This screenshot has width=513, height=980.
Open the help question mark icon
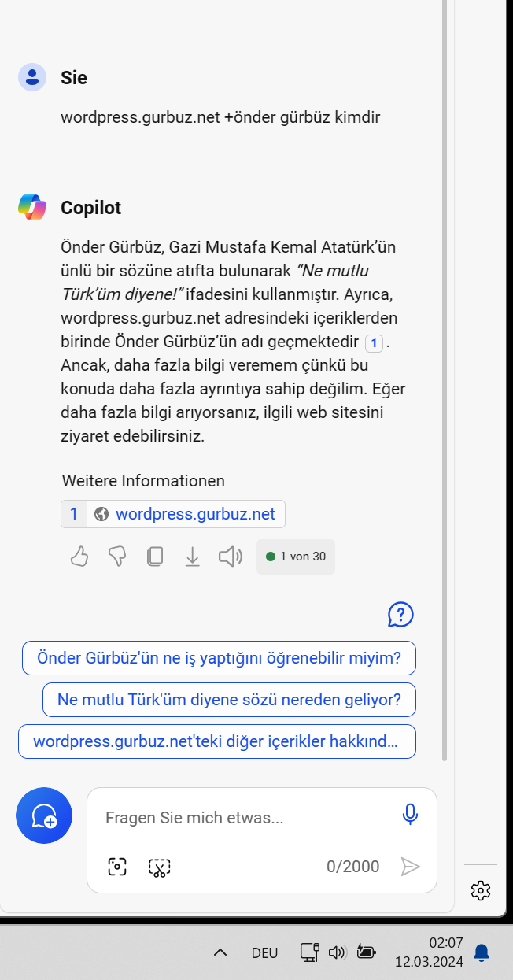point(400,614)
